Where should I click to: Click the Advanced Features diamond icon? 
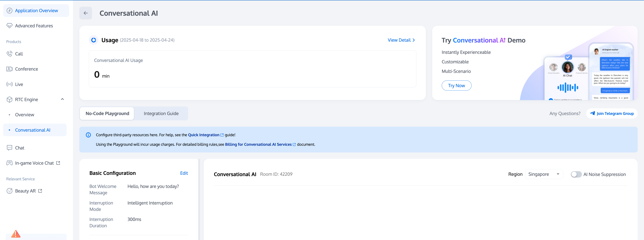(x=10, y=26)
